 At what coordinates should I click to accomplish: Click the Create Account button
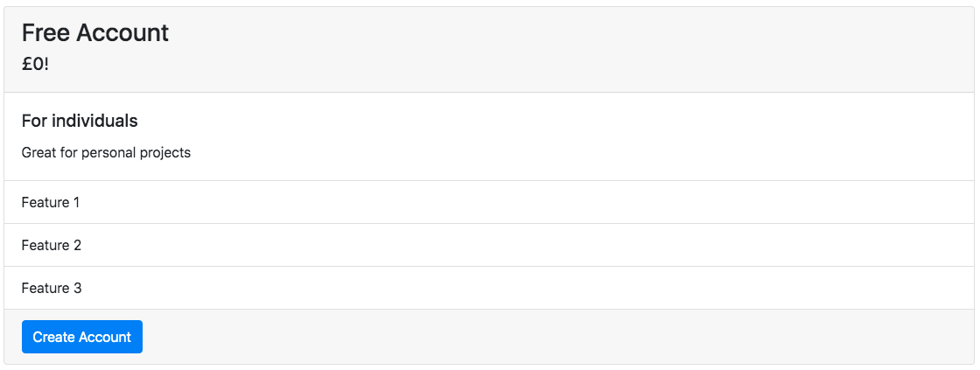[82, 337]
